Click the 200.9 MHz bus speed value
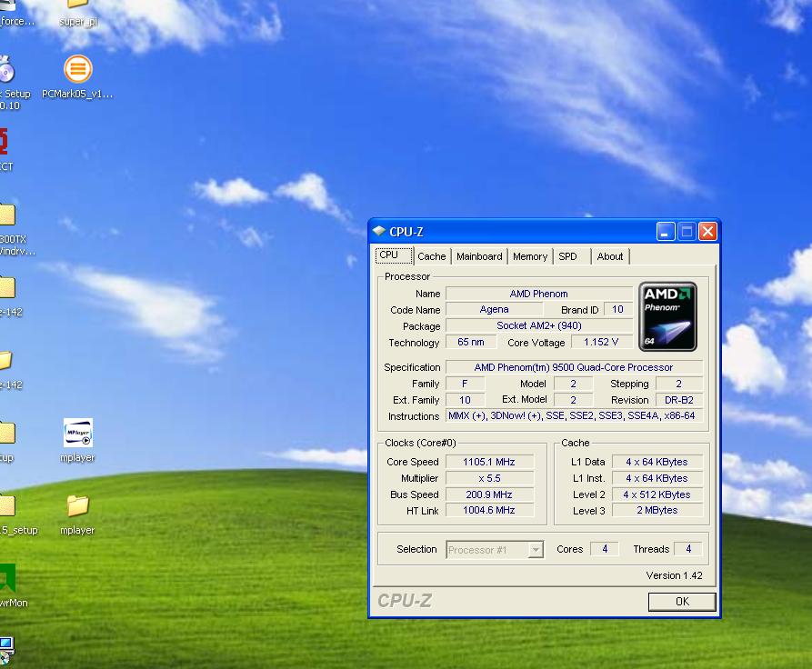The width and height of the screenshot is (812, 669). click(x=489, y=494)
